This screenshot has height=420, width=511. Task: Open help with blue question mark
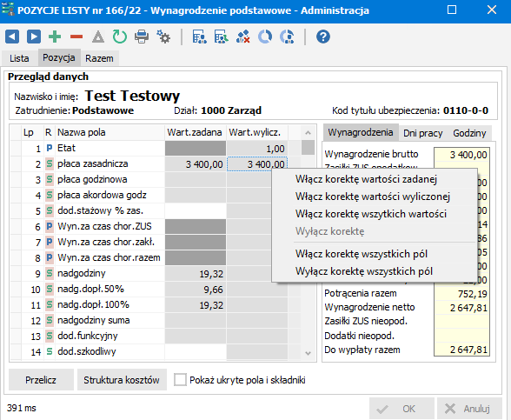coord(323,37)
